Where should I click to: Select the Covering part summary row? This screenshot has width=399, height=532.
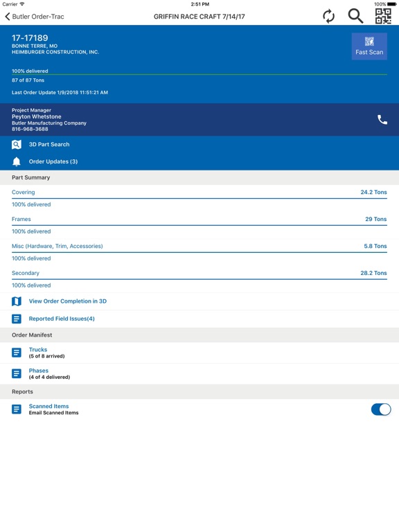click(199, 198)
